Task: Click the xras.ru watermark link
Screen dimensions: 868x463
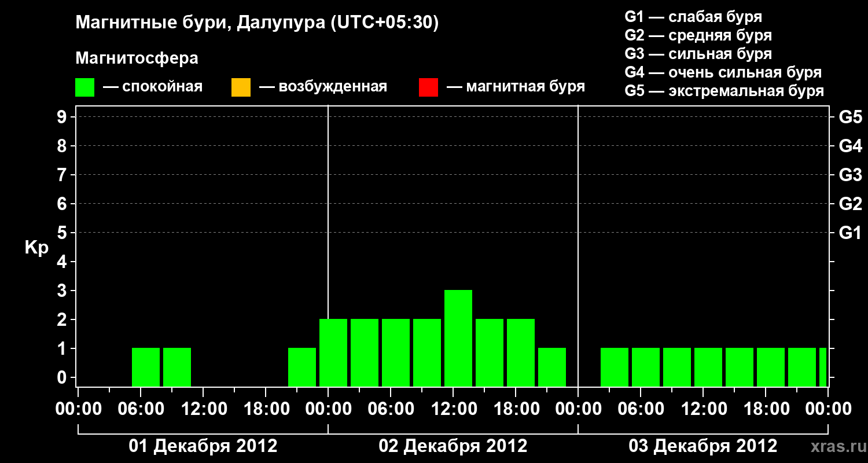Action: coord(837,446)
